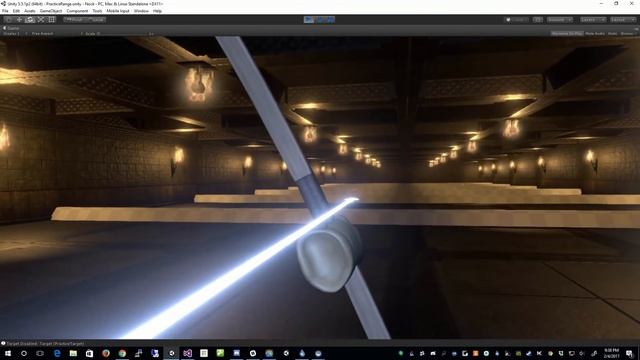The image size is (640, 360).
Task: Open the GameObject menu
Action: point(51,11)
